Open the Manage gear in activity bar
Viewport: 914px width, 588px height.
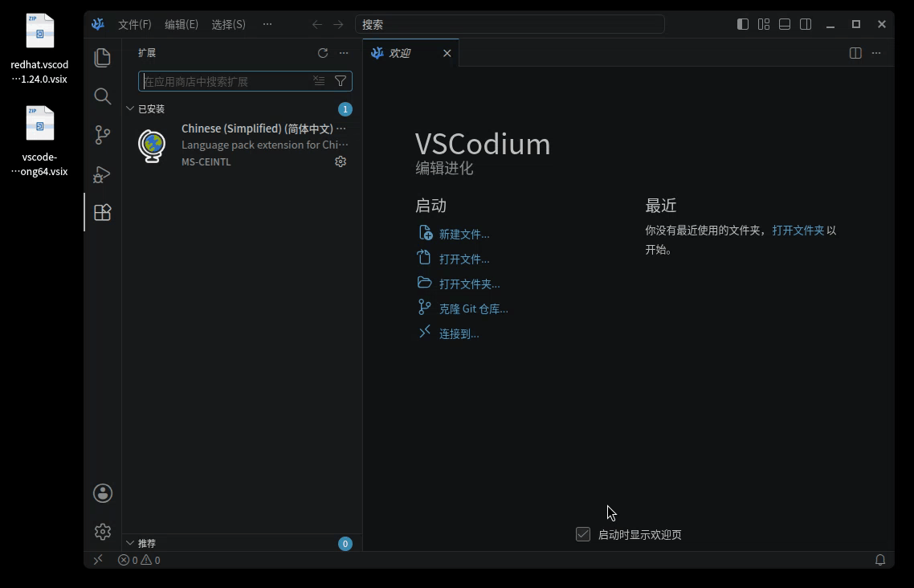coord(103,532)
